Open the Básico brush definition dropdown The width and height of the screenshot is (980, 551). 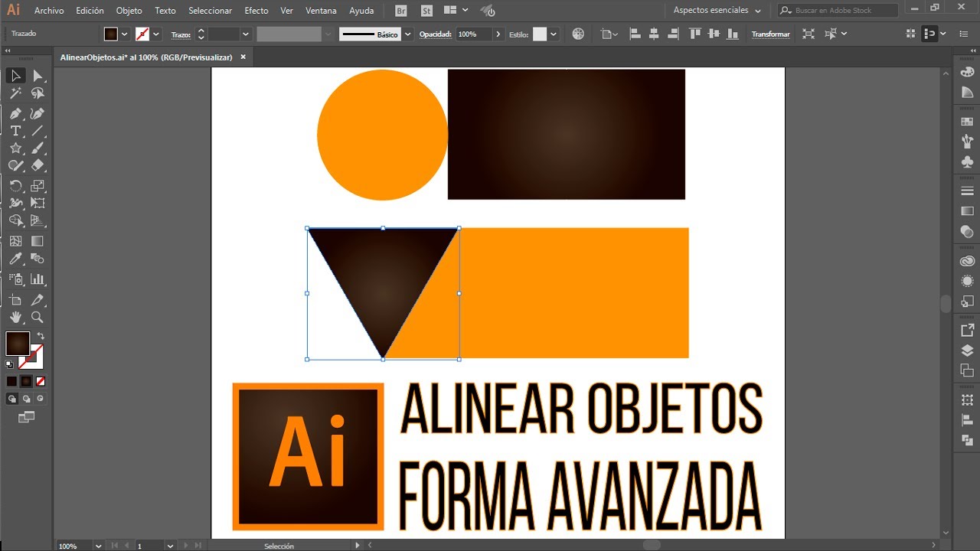408,34
